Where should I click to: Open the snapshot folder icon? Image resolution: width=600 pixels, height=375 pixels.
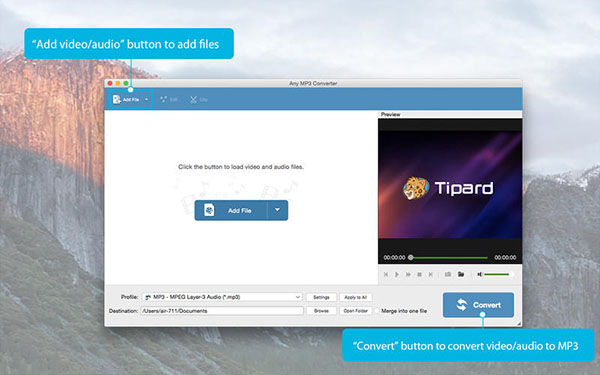point(461,274)
